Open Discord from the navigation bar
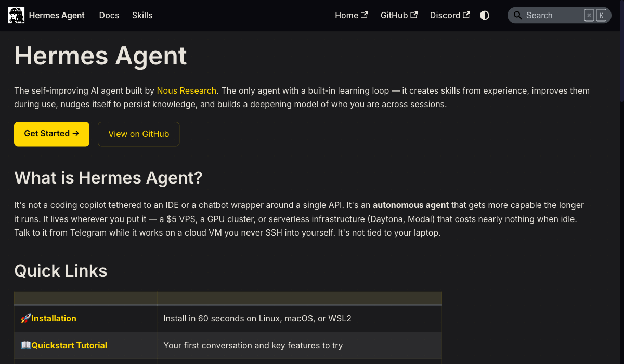The height and width of the screenshot is (364, 624). click(x=445, y=15)
